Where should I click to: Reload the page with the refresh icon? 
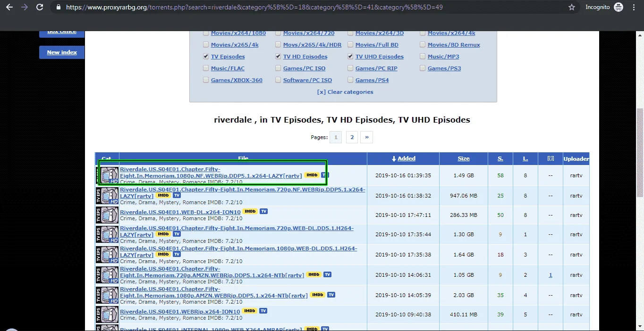click(x=40, y=7)
